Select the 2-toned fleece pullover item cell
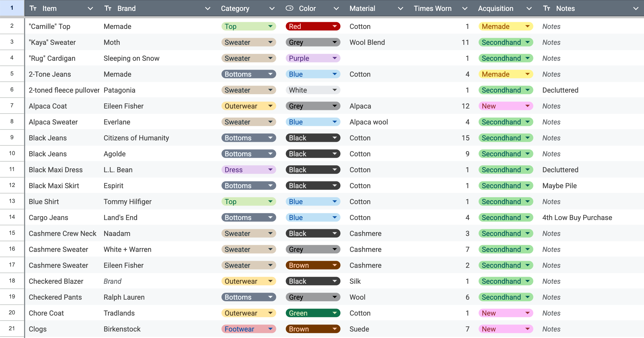 point(63,90)
